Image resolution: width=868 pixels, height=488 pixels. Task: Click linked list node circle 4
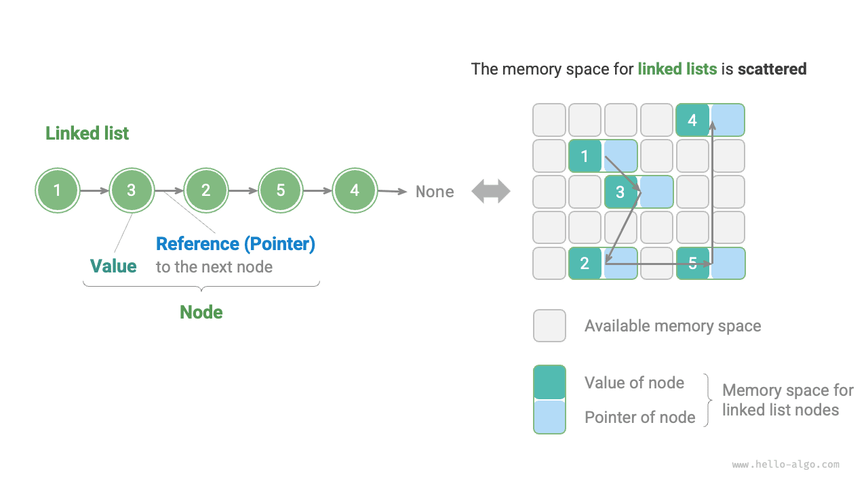[x=355, y=190]
